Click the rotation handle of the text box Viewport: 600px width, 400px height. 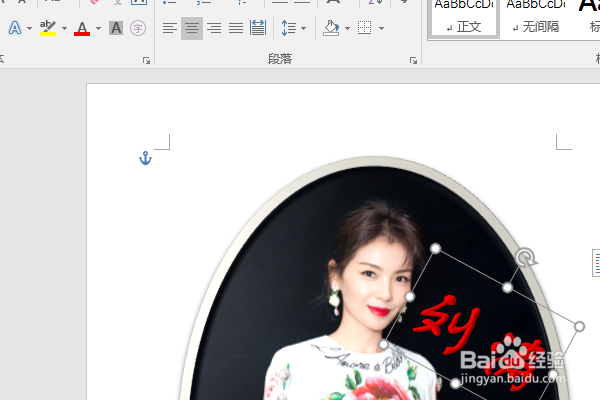coord(526,257)
